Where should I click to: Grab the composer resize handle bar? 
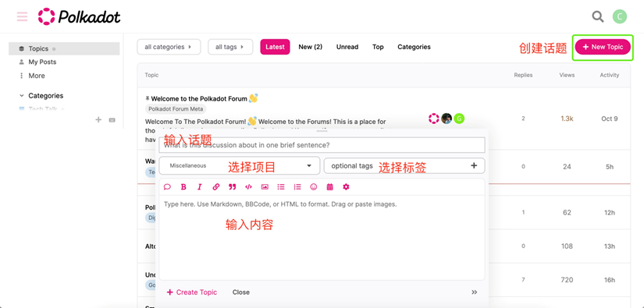tap(322, 130)
